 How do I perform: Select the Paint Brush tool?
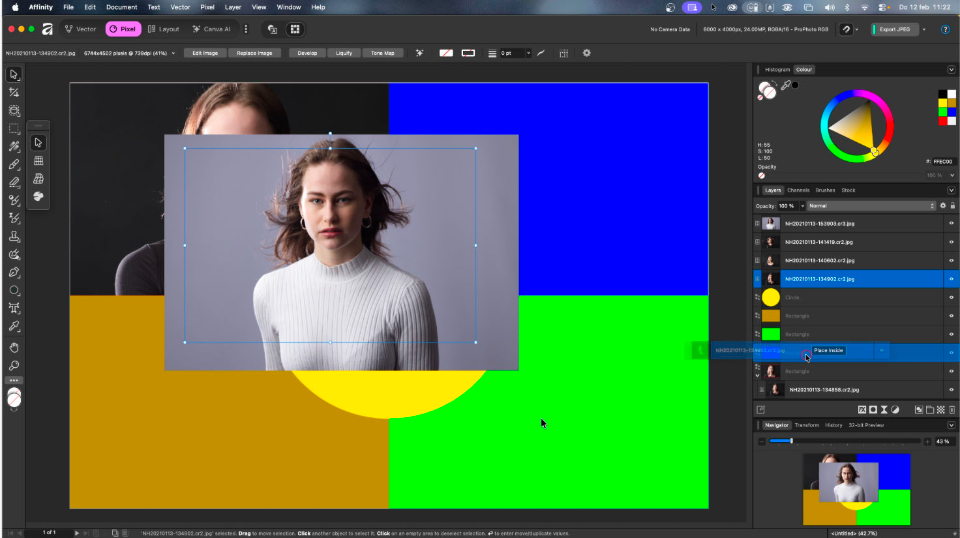click(14, 164)
